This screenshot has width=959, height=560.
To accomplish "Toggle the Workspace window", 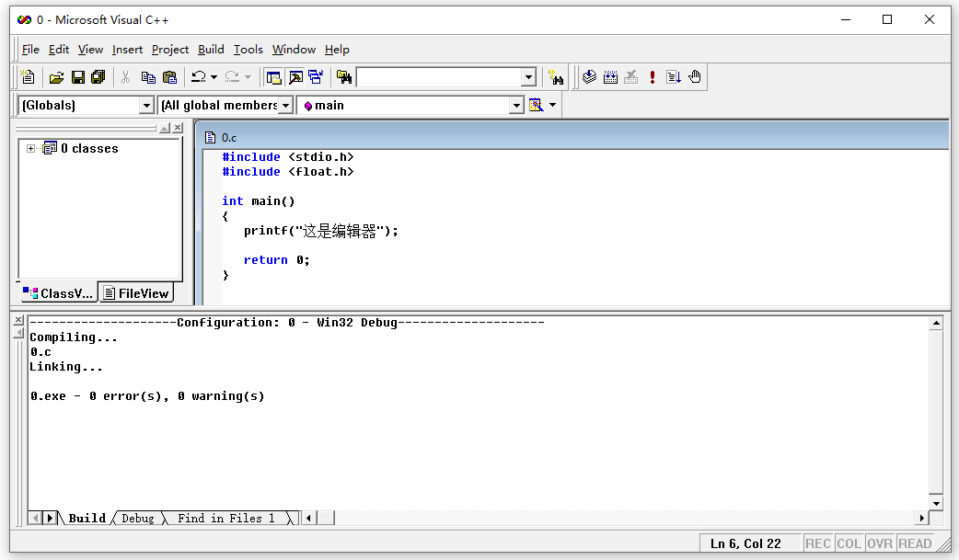I will (x=274, y=77).
